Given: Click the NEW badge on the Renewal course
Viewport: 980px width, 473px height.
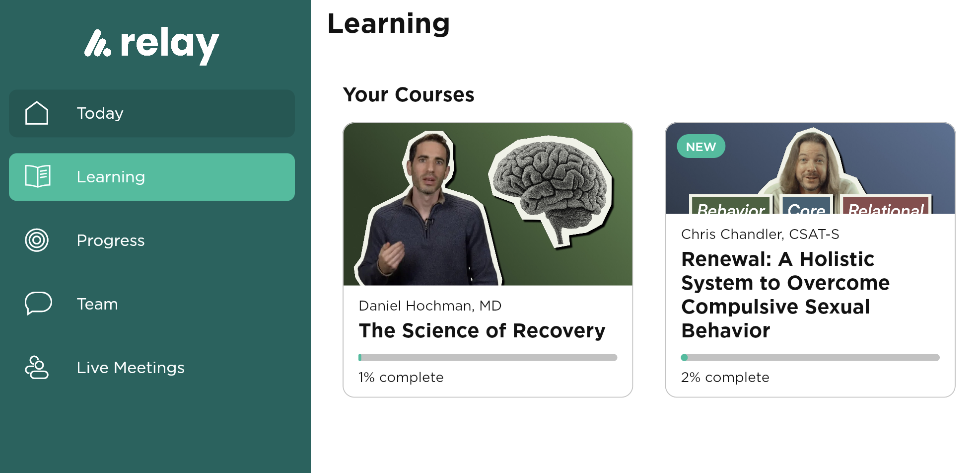Looking at the screenshot, I should click(700, 146).
